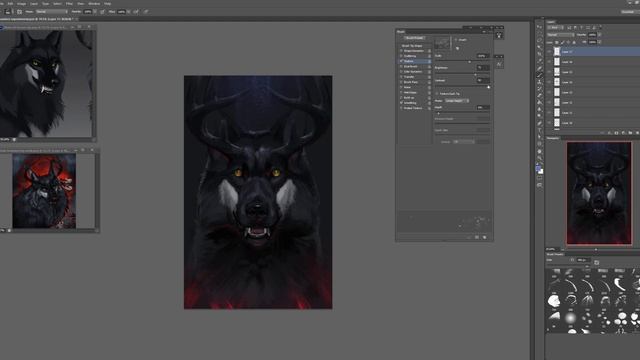Select the History Brush tool
The height and width of the screenshot is (360, 640).
coord(540,89)
